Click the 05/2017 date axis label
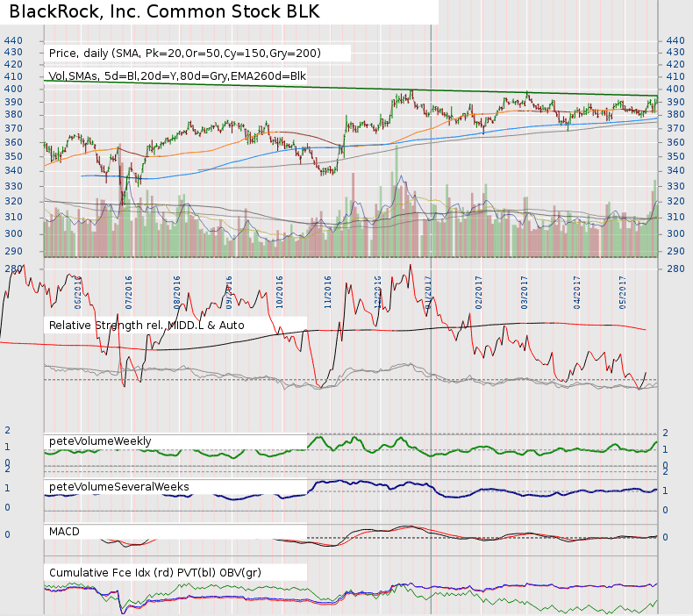The height and width of the screenshot is (616, 693). (x=622, y=293)
